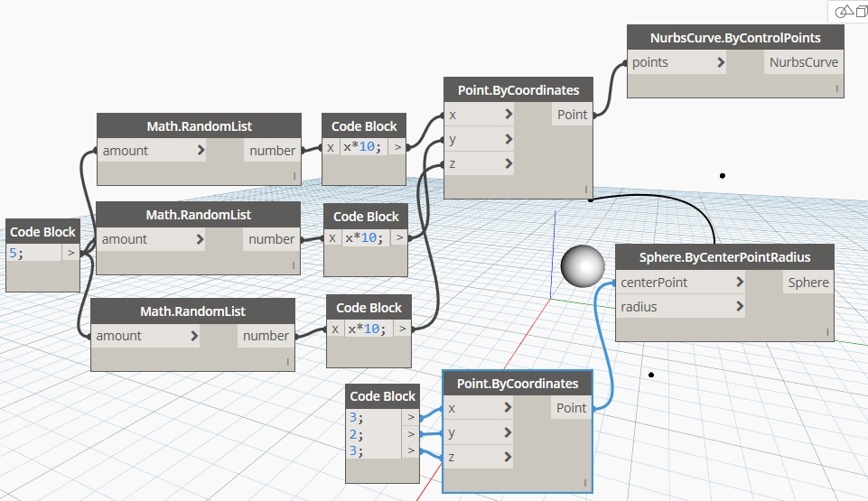Click the NurbsCurve output port
This screenshot has width=868, height=501.
click(x=803, y=63)
